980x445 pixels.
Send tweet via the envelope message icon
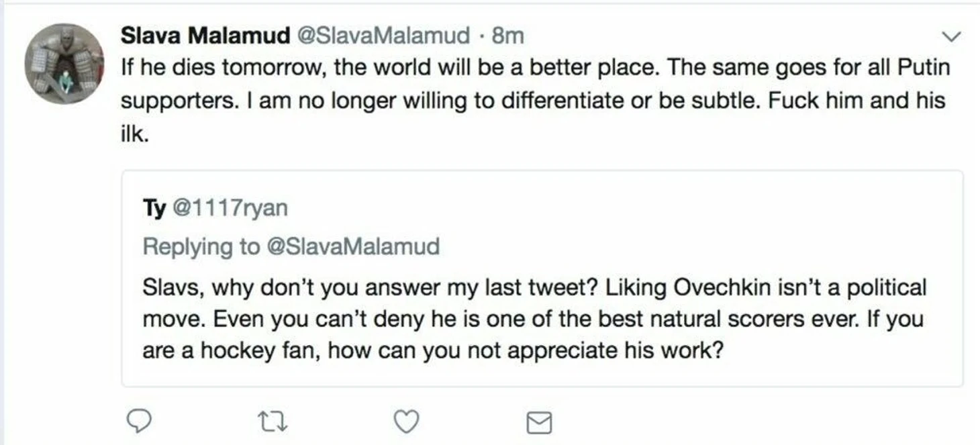[538, 422]
